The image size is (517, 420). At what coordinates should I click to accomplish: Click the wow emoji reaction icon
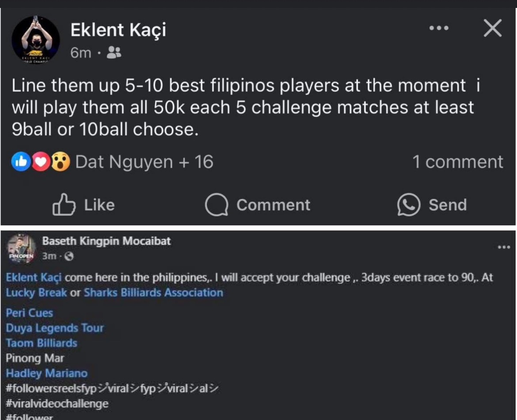[x=61, y=162]
